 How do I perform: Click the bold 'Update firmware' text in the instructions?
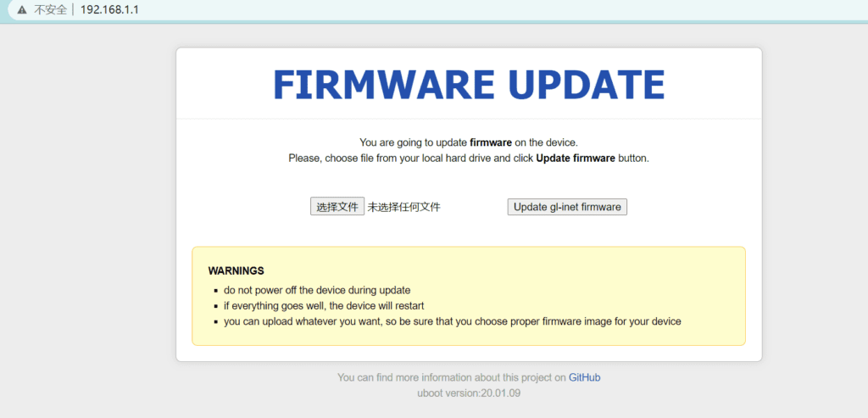click(x=576, y=158)
